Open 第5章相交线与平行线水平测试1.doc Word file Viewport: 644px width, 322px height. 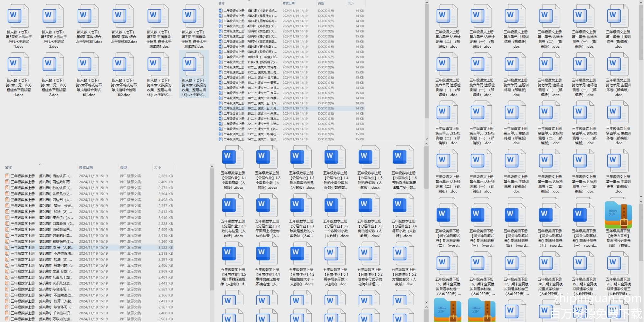pos(18,16)
